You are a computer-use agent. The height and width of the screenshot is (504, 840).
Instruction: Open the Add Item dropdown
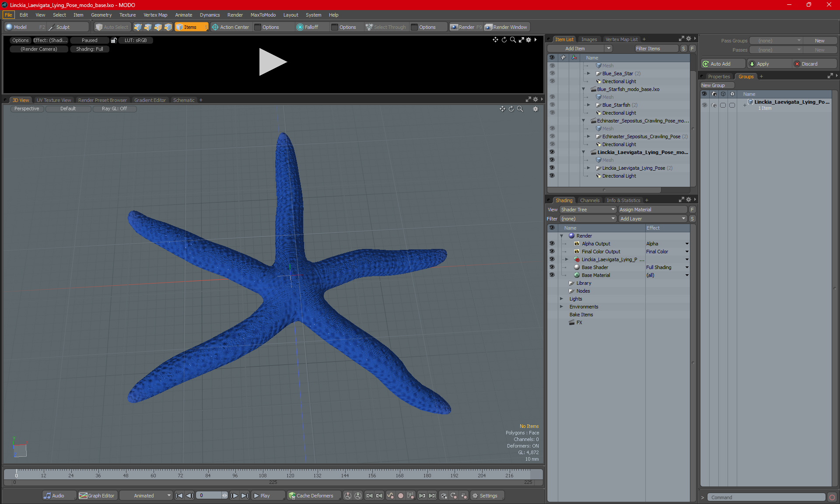(580, 49)
